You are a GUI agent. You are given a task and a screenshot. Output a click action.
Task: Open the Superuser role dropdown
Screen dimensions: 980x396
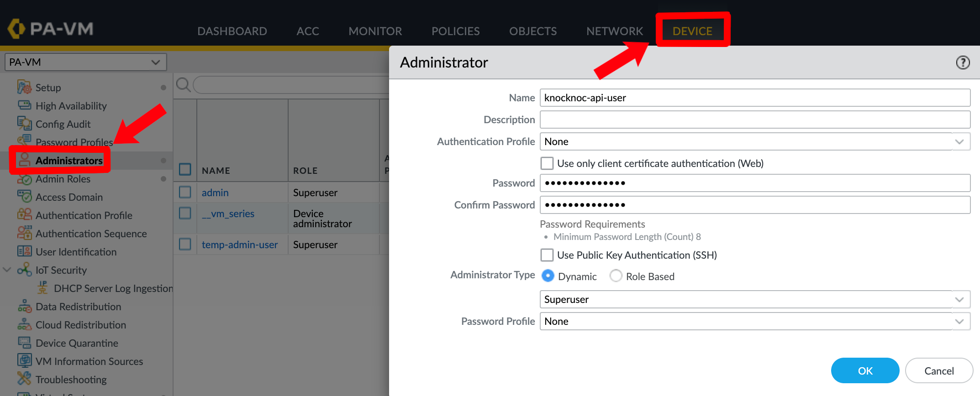[x=959, y=299]
